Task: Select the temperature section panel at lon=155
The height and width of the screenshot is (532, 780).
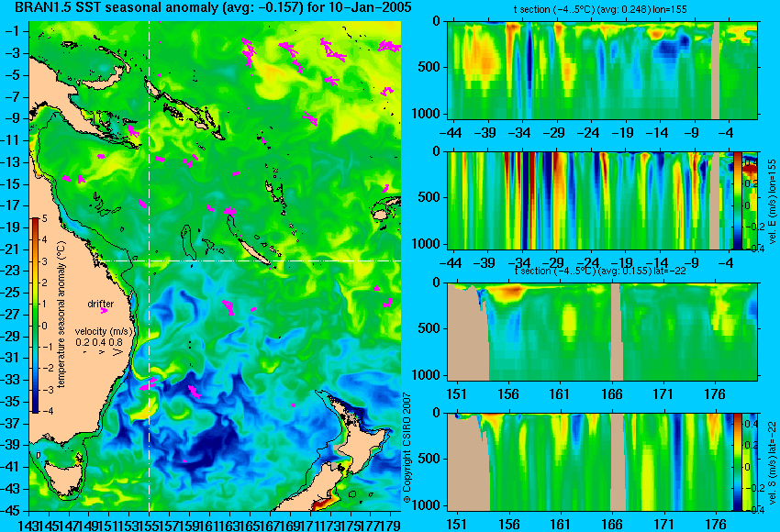Action: click(x=602, y=70)
